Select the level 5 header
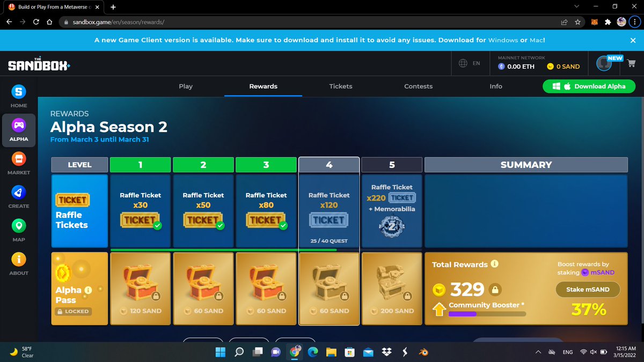 pos(392,165)
